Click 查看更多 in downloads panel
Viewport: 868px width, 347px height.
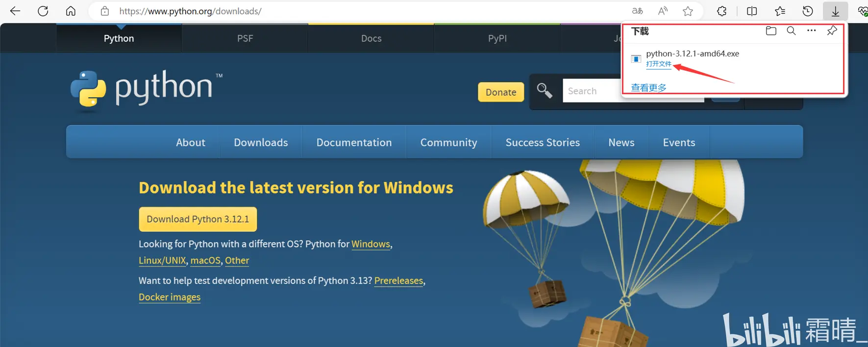[648, 88]
